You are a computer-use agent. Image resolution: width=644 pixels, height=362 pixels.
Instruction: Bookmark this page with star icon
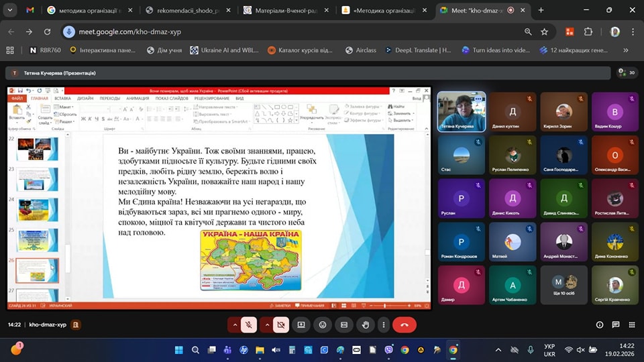click(x=545, y=32)
